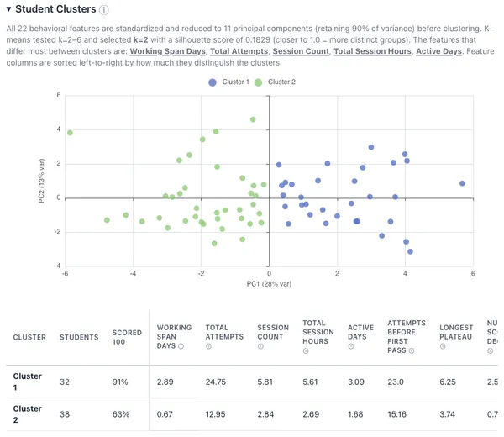The width and height of the screenshot is (504, 437).
Task: Open the Total Session Hours feature link
Action: pyautogui.click(x=372, y=51)
